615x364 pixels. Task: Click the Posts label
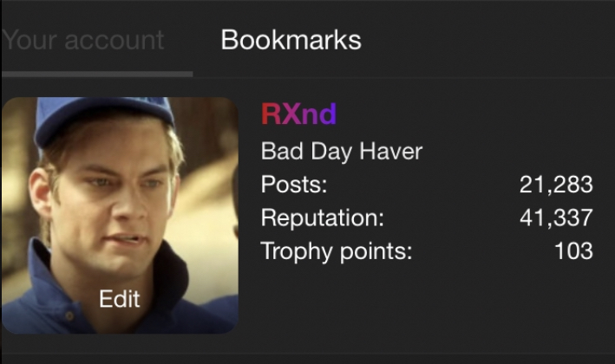point(294,184)
